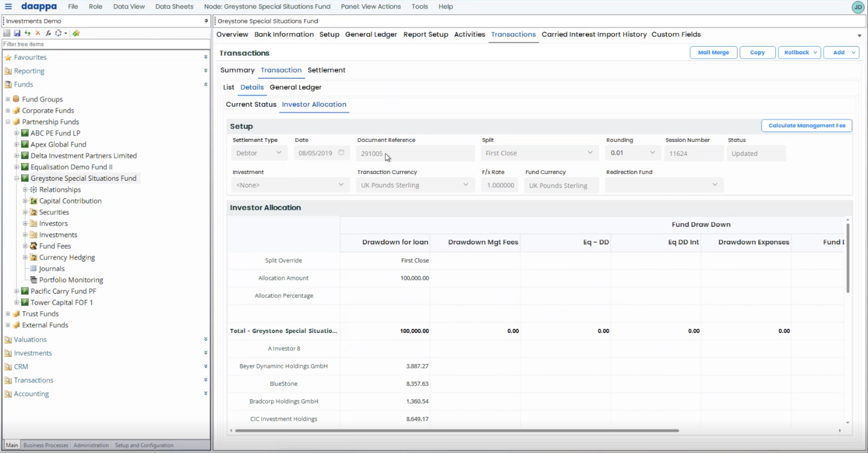This screenshot has width=868, height=453.
Task: Open the Settlement Type dropdown
Action: pos(259,153)
